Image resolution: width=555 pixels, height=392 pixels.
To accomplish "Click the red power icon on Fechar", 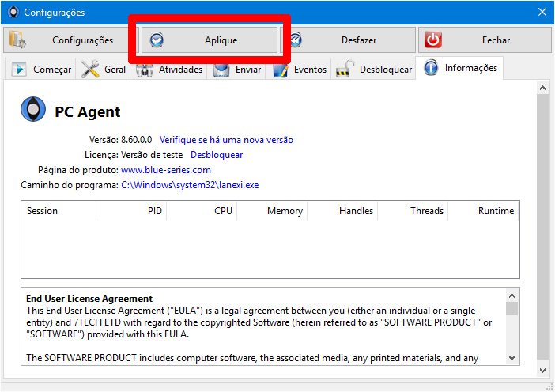I will (433, 40).
